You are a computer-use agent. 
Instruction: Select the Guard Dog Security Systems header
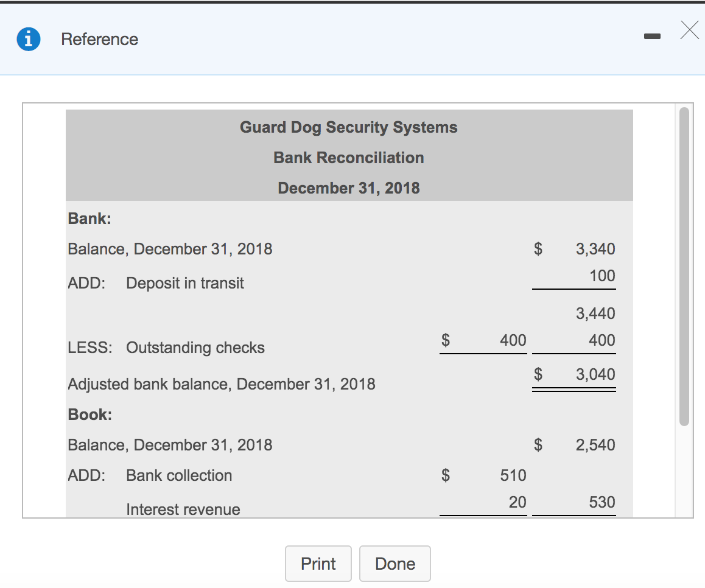click(348, 127)
